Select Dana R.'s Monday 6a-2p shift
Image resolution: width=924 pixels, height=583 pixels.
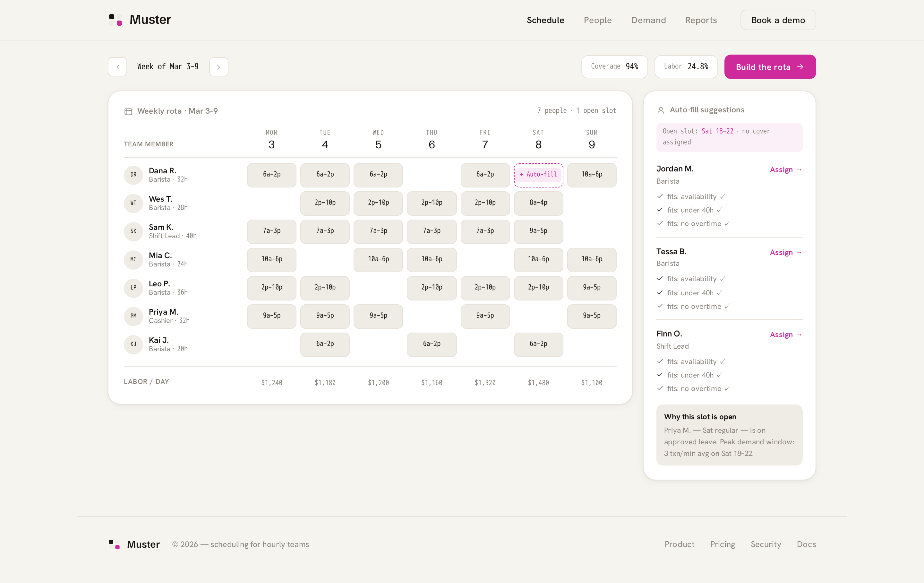[x=272, y=175]
